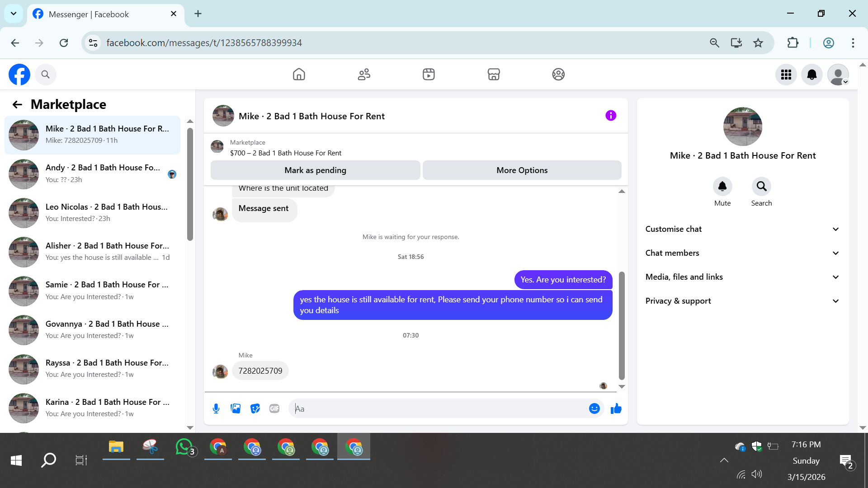Open the $700 Marketplace listing link
Screen dimensions: 868x488
click(285, 153)
